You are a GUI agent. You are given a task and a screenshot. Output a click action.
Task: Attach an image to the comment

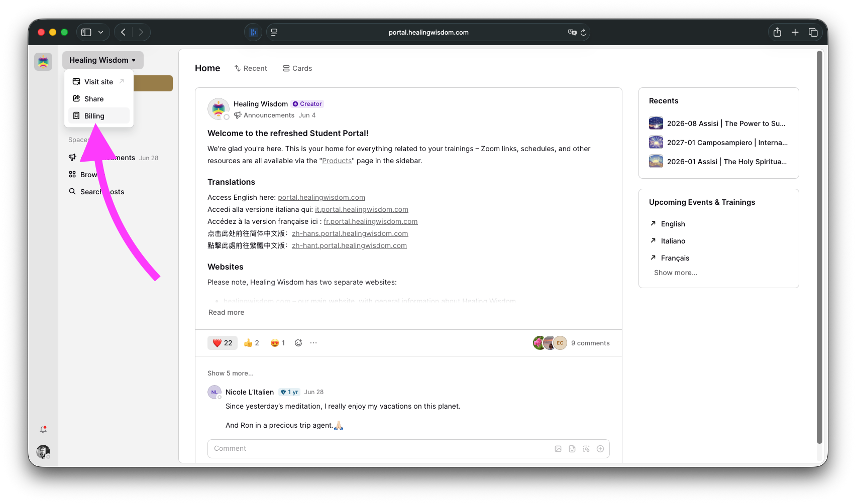[558, 449]
